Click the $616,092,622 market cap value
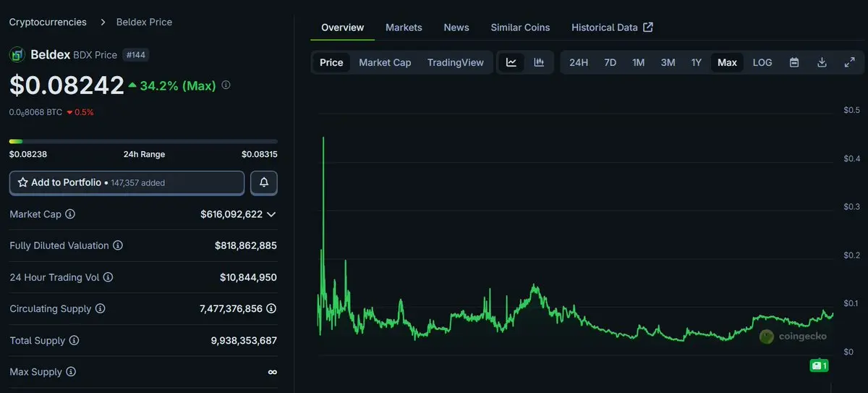 tap(231, 214)
